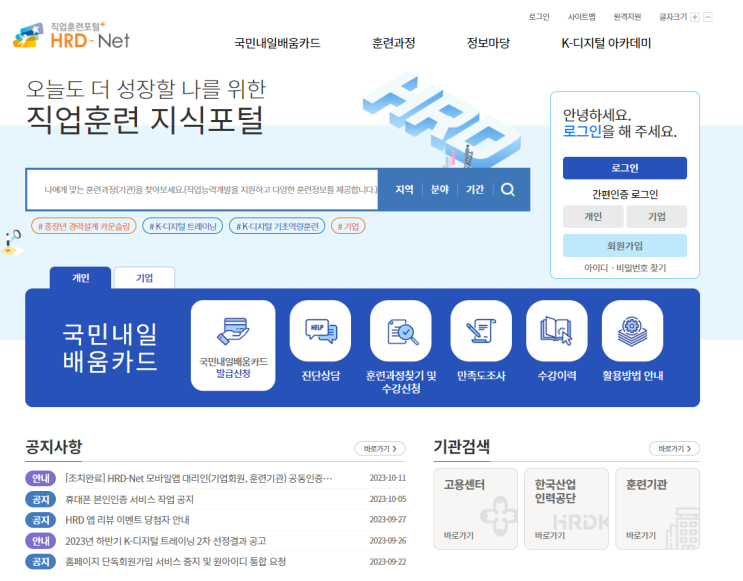Open 공지사항 바로가기 button

(x=380, y=448)
